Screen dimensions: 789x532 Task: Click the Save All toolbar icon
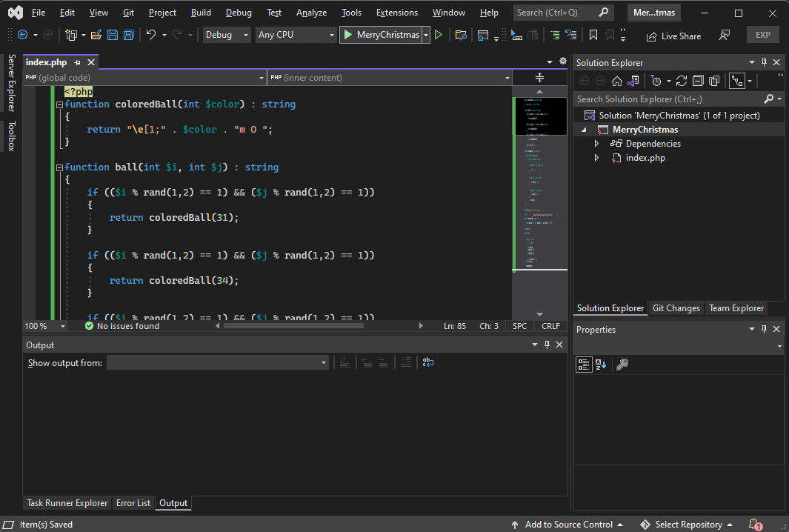(129, 35)
